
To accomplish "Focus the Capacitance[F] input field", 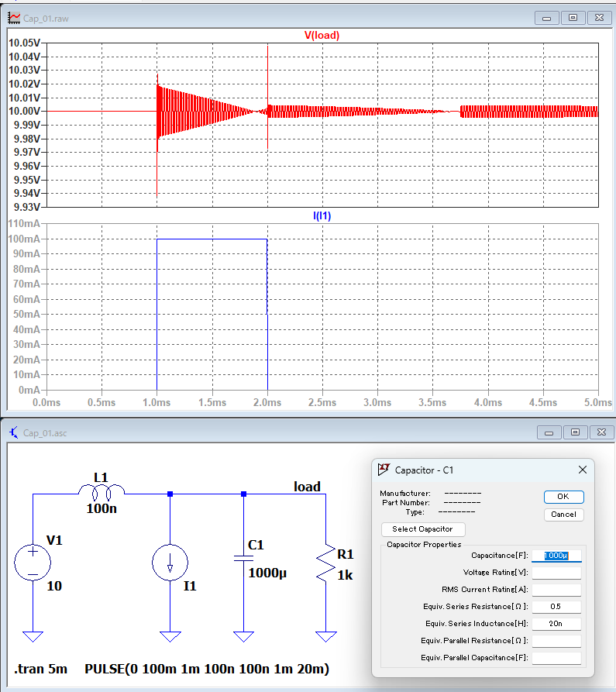I will (556, 556).
